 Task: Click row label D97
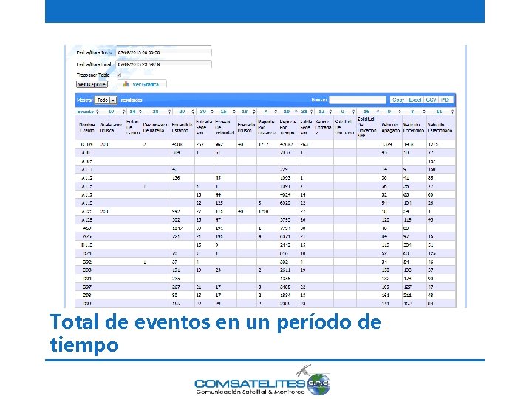(x=87, y=287)
